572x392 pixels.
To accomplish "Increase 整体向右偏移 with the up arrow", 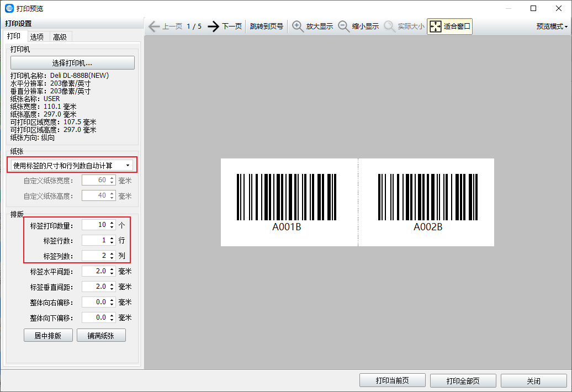I will pos(112,300).
